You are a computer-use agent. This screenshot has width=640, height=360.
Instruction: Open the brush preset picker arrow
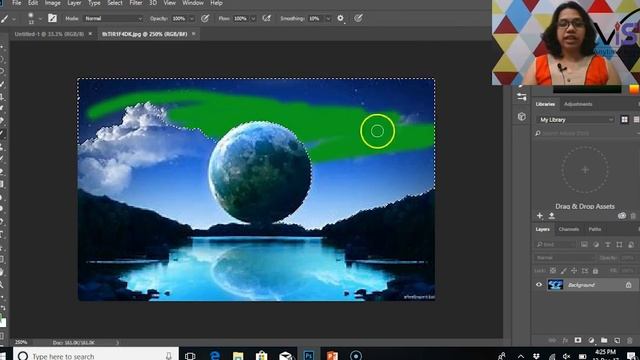point(40,19)
